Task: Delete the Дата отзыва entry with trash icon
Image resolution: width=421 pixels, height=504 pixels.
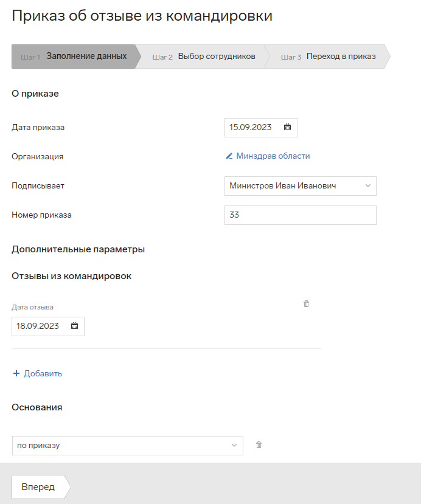Action: [306, 303]
